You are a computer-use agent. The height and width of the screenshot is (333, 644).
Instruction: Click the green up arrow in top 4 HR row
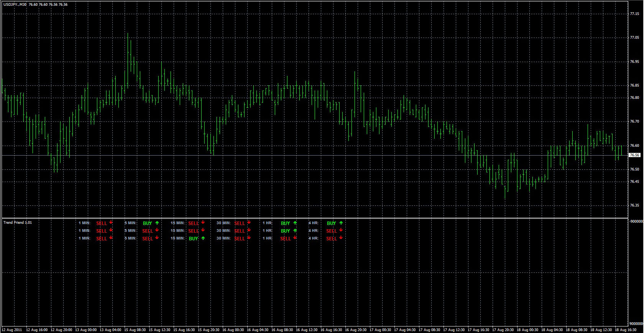click(341, 223)
